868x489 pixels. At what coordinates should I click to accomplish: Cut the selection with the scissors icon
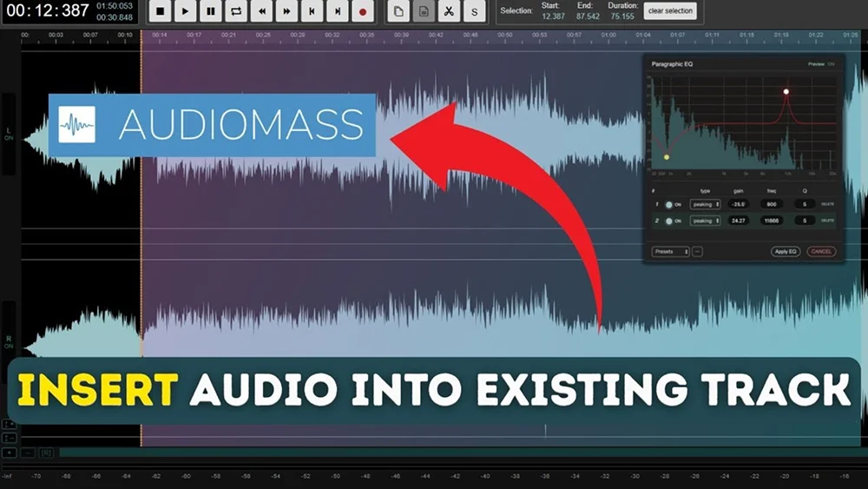pos(449,11)
